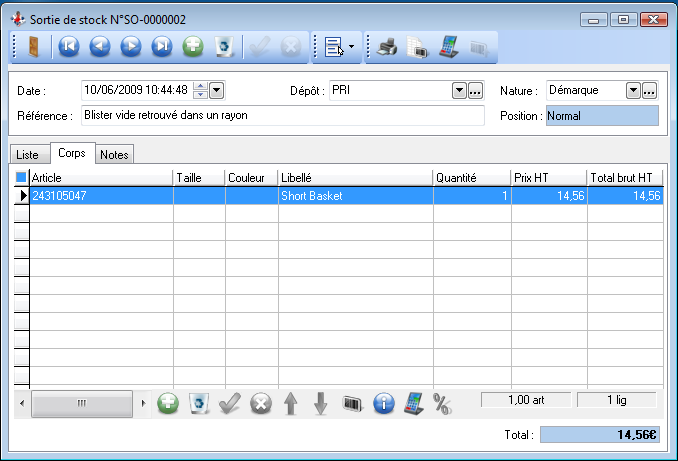The width and height of the screenshot is (678, 461).
Task: Expand the Nature dropdown list
Action: point(632,91)
